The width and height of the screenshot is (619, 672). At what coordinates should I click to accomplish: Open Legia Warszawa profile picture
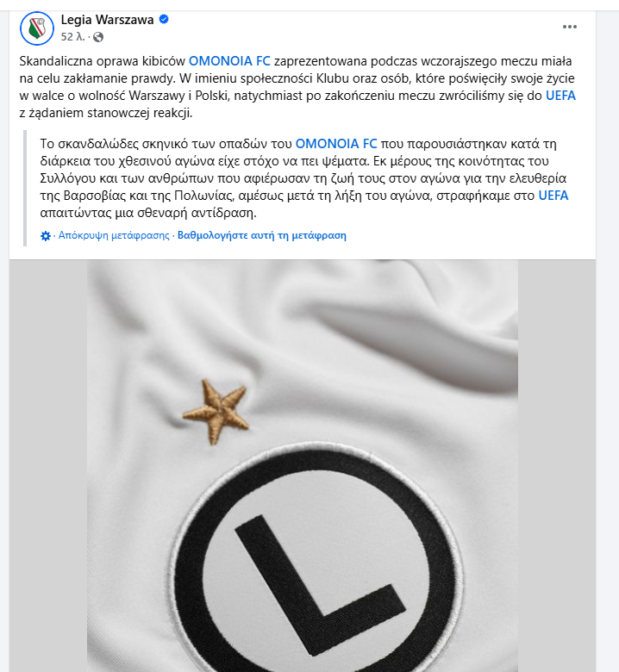pyautogui.click(x=37, y=28)
